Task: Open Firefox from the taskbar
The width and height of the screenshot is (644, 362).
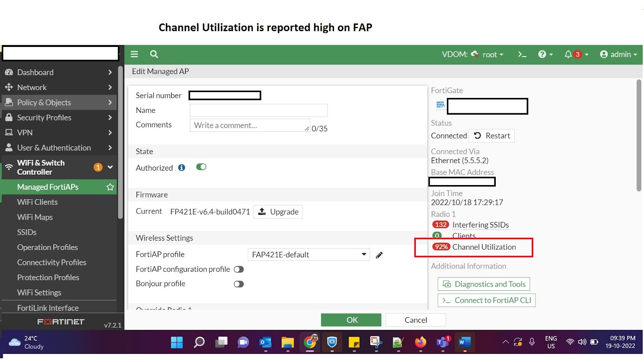Action: [420, 343]
